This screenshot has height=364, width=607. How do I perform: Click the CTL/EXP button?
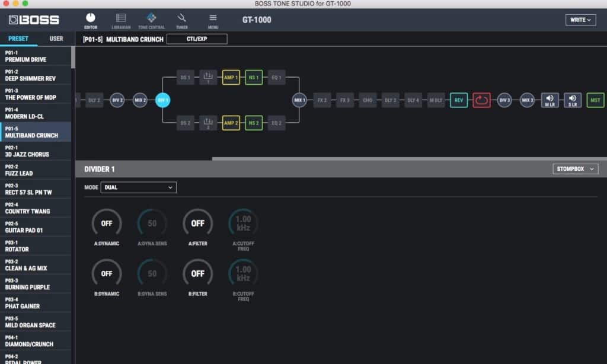coord(197,39)
